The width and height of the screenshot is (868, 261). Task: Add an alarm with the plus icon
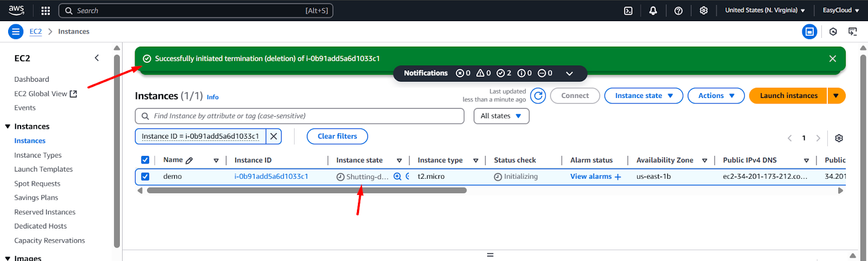point(617,177)
